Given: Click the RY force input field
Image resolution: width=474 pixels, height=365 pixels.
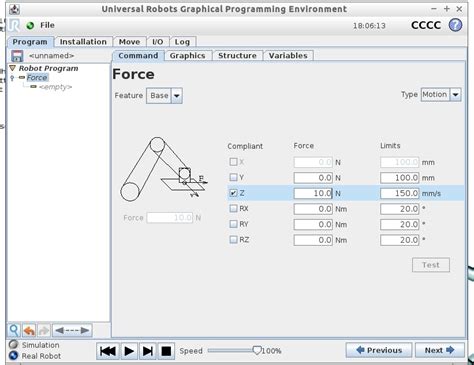Looking at the screenshot, I should click(313, 224).
